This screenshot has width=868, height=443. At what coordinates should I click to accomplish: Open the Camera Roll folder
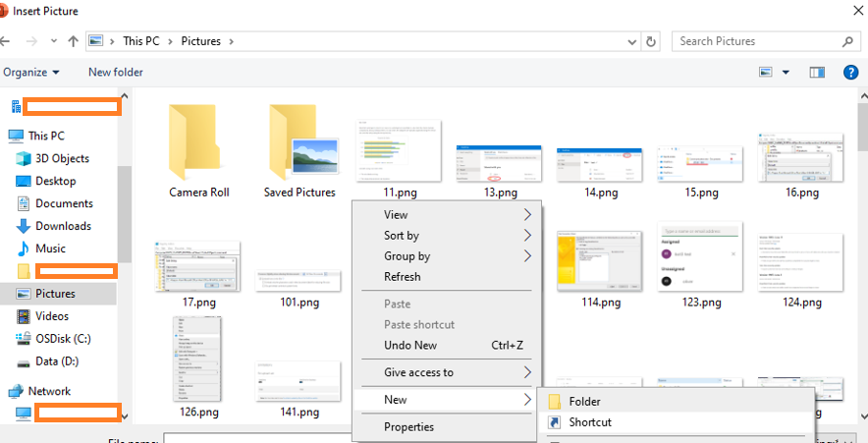[x=199, y=151]
